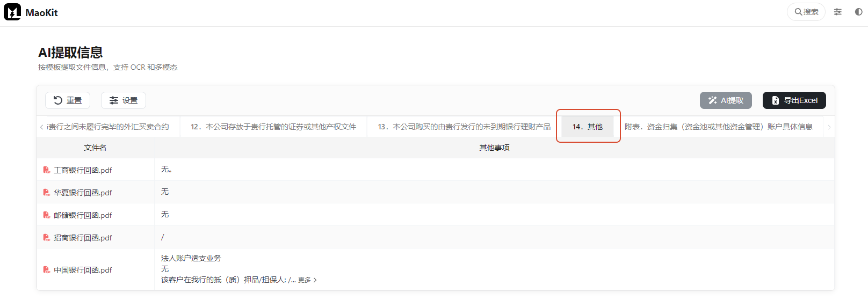Open file 中国银行回函.pdf

(x=83, y=270)
